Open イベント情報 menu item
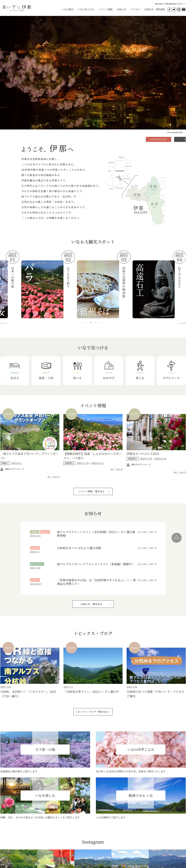Image resolution: width=186 pixels, height=868 pixels. click(x=106, y=9)
